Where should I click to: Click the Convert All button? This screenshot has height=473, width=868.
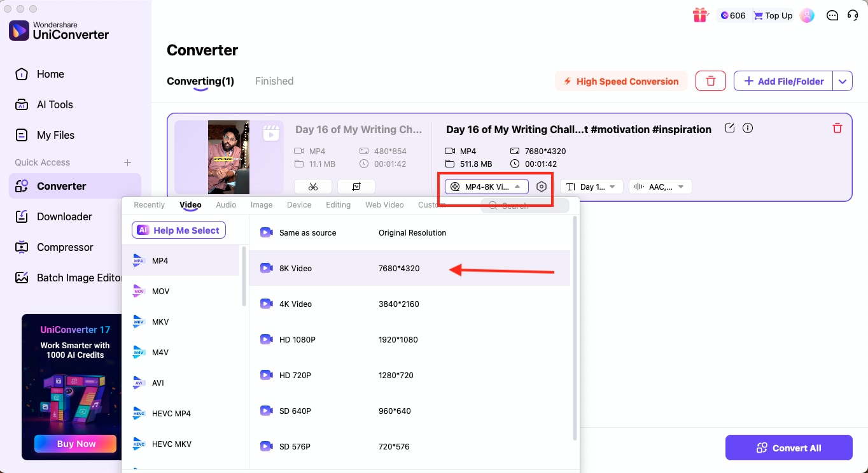click(x=788, y=448)
